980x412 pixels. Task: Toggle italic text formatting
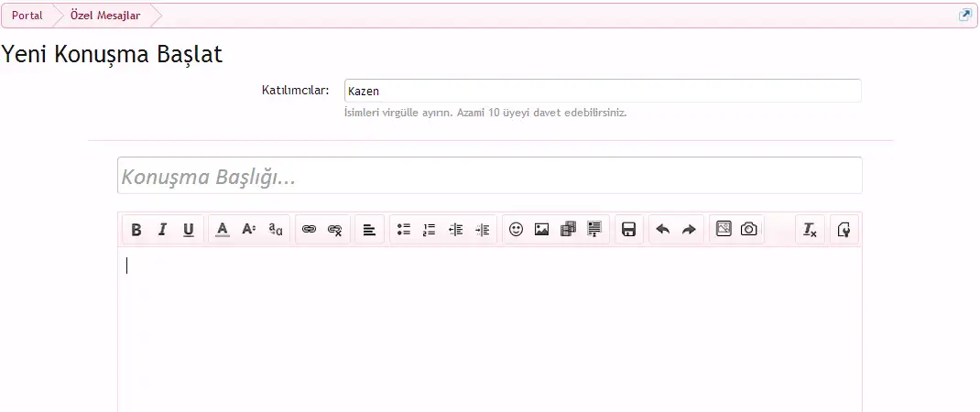[x=162, y=230]
